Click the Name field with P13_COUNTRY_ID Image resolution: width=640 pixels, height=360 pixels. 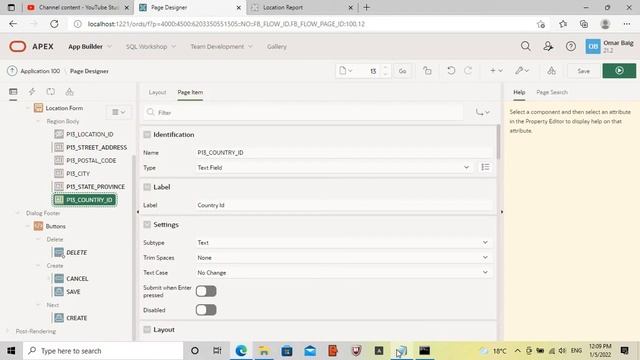coord(344,153)
